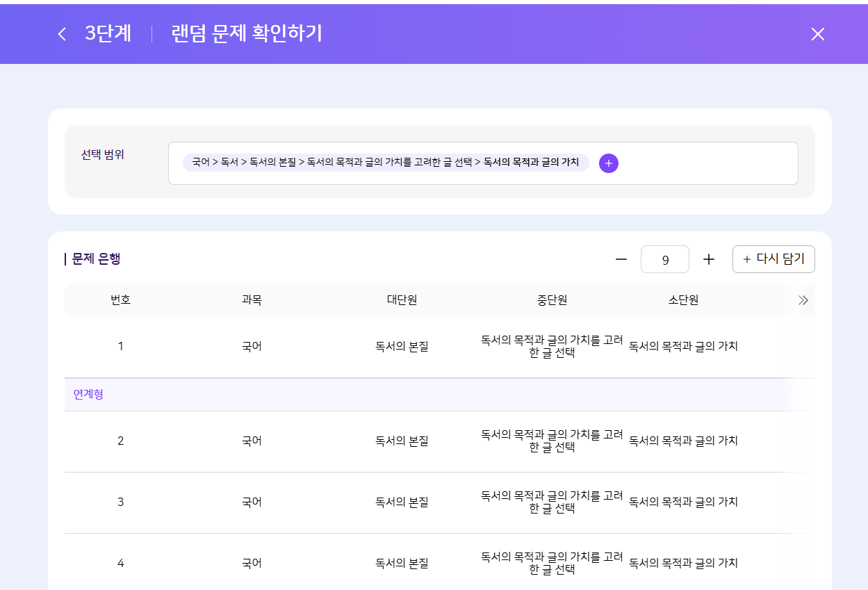Select problem row number 2
The image size is (868, 590).
[x=120, y=441]
